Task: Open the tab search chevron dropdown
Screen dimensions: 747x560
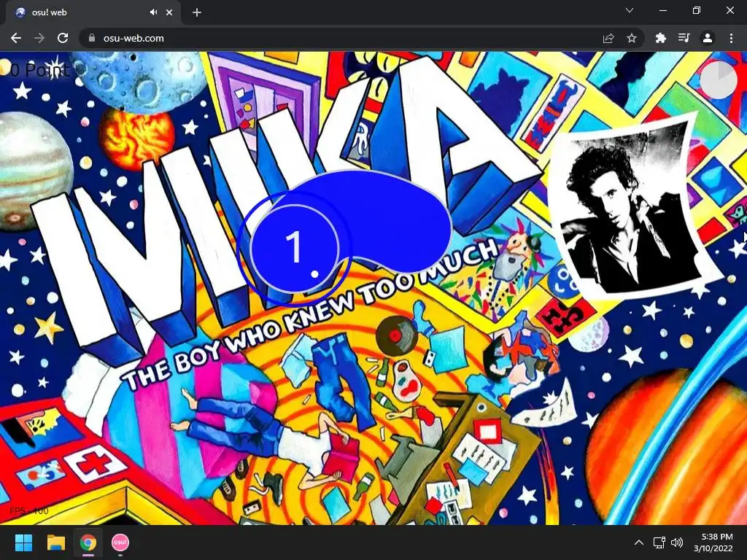Action: click(x=630, y=10)
